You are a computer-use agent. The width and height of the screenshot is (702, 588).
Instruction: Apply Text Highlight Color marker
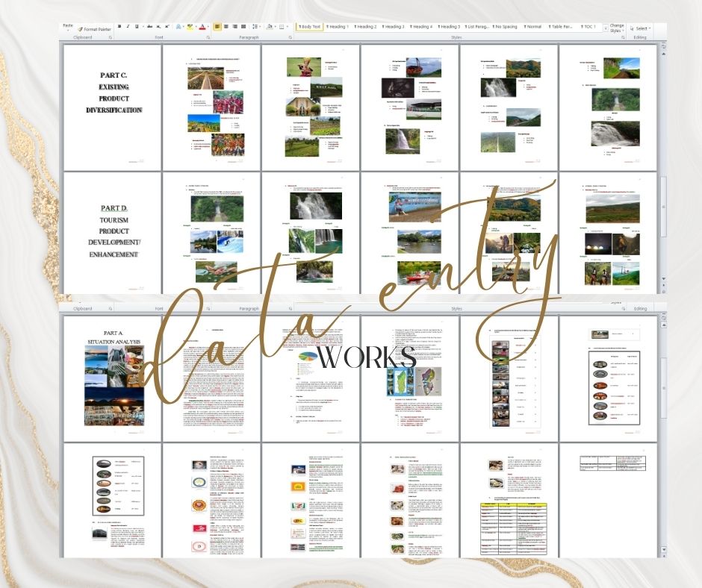click(190, 27)
